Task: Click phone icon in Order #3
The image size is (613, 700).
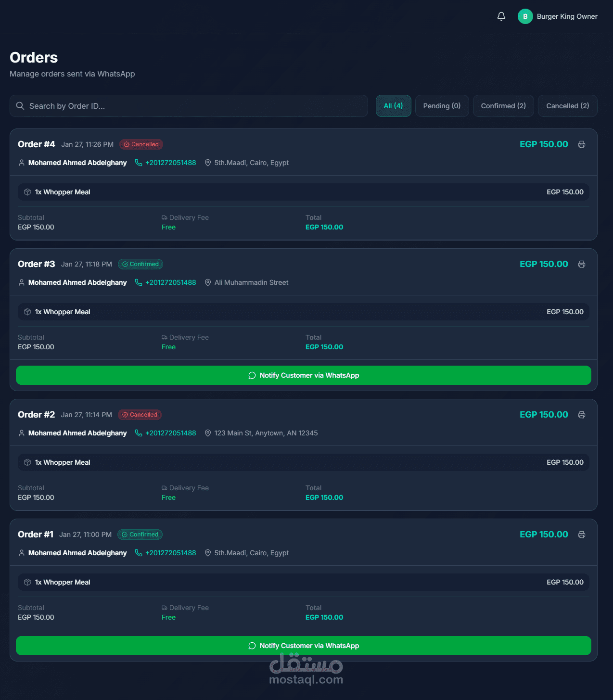Action: point(139,282)
